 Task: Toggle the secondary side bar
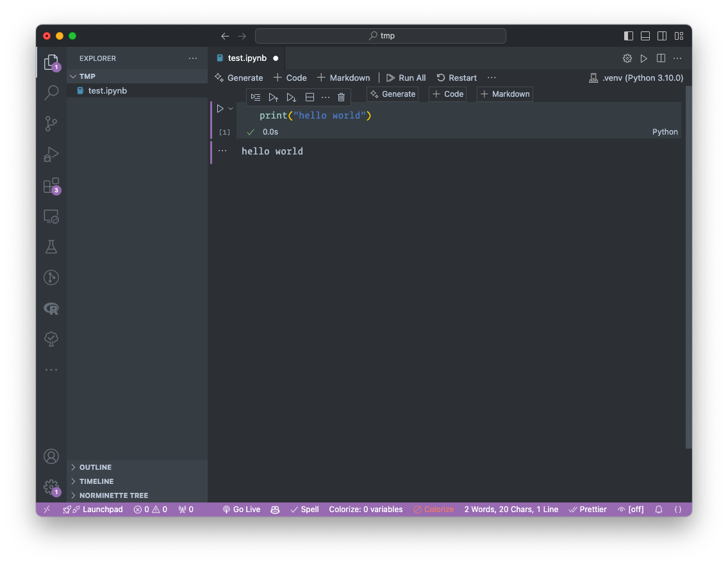(662, 36)
